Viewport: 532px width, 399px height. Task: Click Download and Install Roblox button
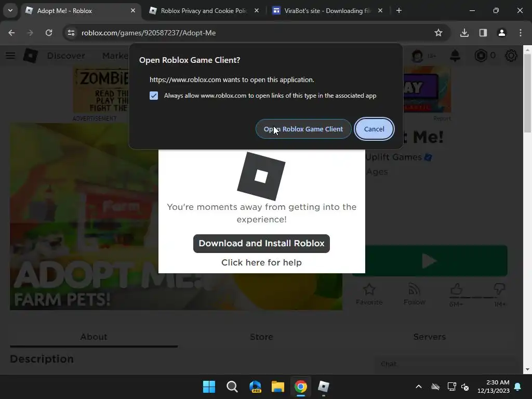(x=261, y=243)
